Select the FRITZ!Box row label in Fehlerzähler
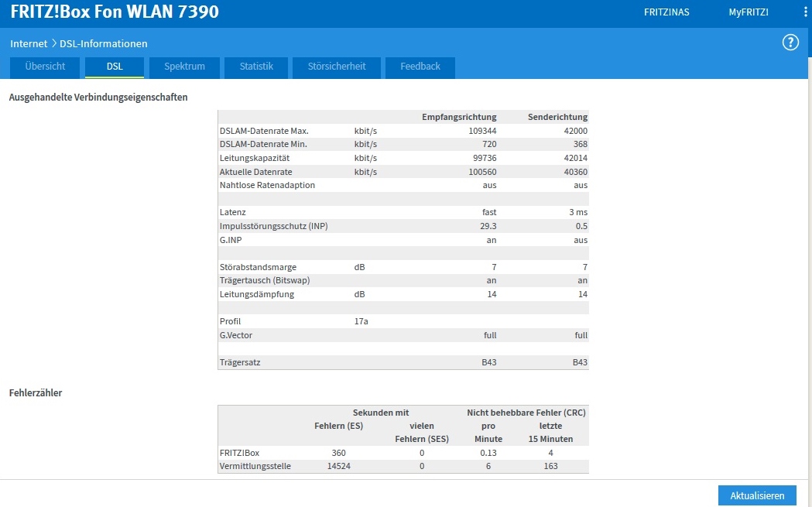Image resolution: width=812 pixels, height=507 pixels. tap(239, 453)
